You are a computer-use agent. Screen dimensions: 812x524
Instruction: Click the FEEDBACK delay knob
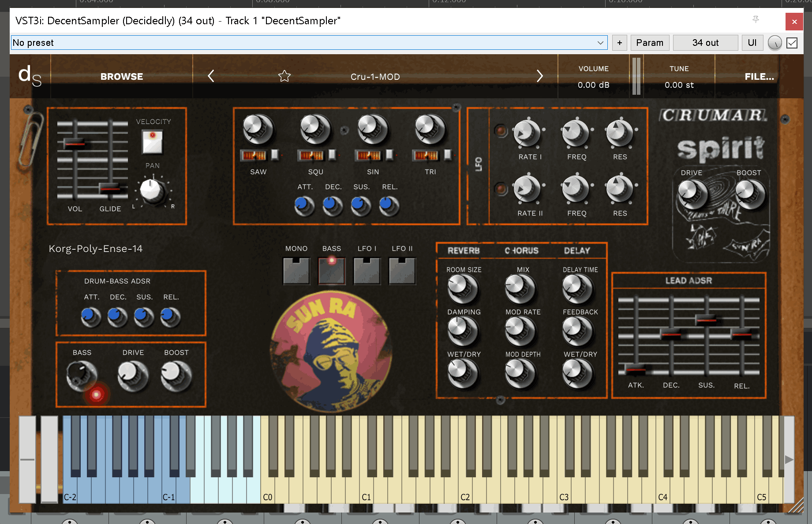click(x=577, y=331)
